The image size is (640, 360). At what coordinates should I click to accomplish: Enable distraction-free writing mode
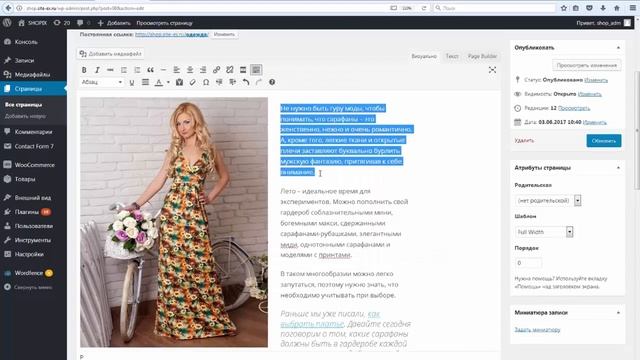492,70
